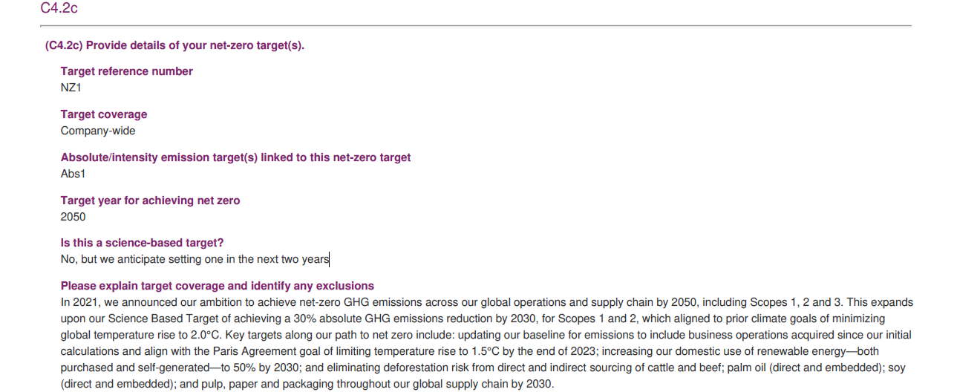Click the Target year for achieving net zero label
This screenshot has width=980, height=392.
[151, 200]
